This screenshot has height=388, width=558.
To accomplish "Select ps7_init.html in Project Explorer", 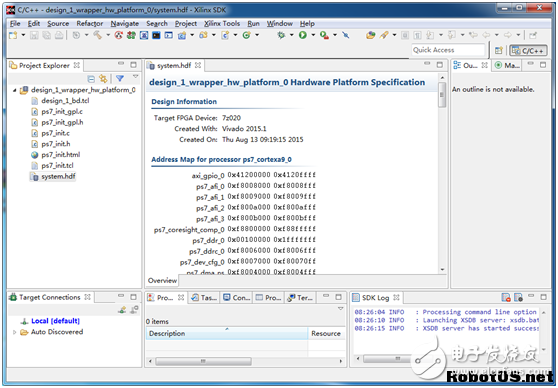I will [x=60, y=154].
